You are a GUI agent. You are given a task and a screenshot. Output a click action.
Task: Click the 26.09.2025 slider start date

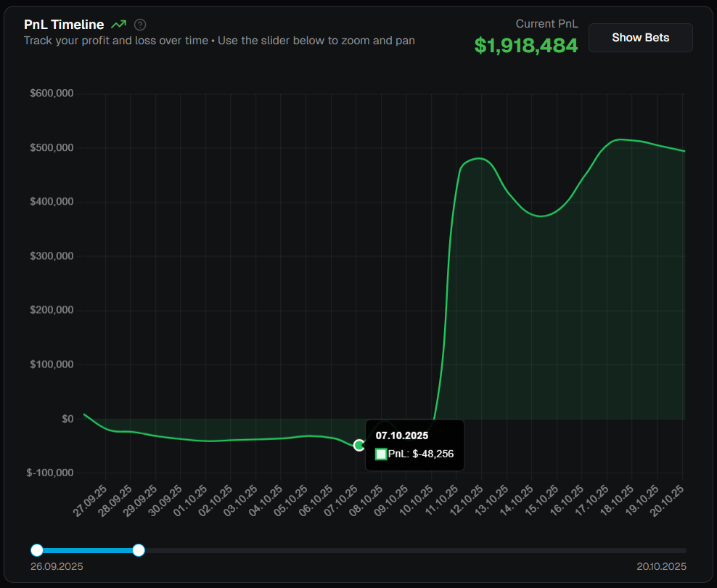(x=57, y=566)
